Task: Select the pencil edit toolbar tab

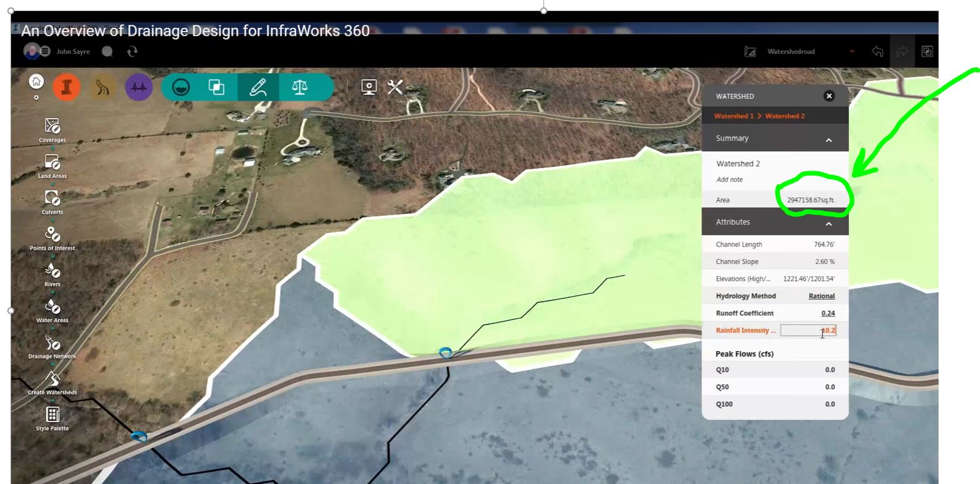Action: [x=258, y=87]
